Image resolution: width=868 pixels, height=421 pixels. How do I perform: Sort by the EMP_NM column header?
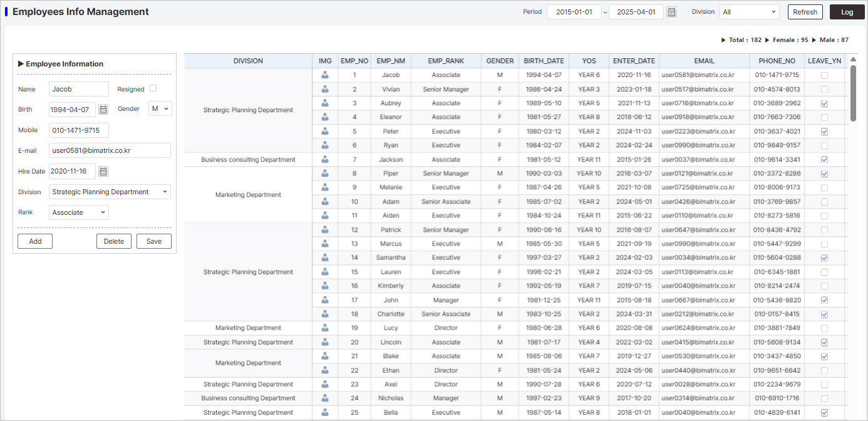pyautogui.click(x=391, y=61)
